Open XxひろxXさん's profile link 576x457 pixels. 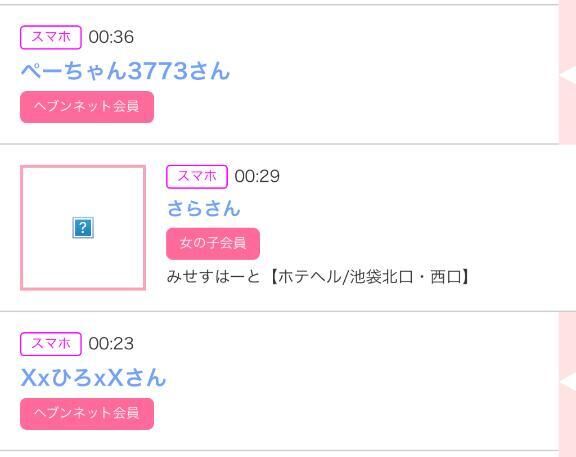pyautogui.click(x=93, y=377)
